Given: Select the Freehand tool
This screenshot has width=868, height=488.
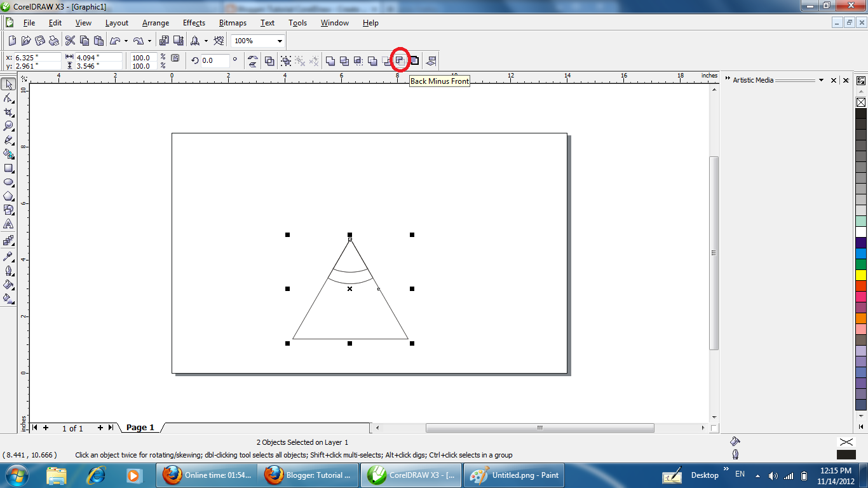Looking at the screenshot, I should coord(9,140).
